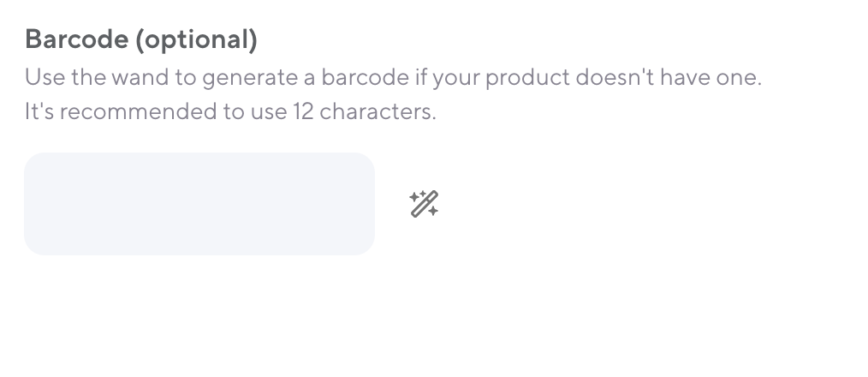Focus the empty barcode text box
Viewport: 868px width, 377px height.
tap(199, 204)
